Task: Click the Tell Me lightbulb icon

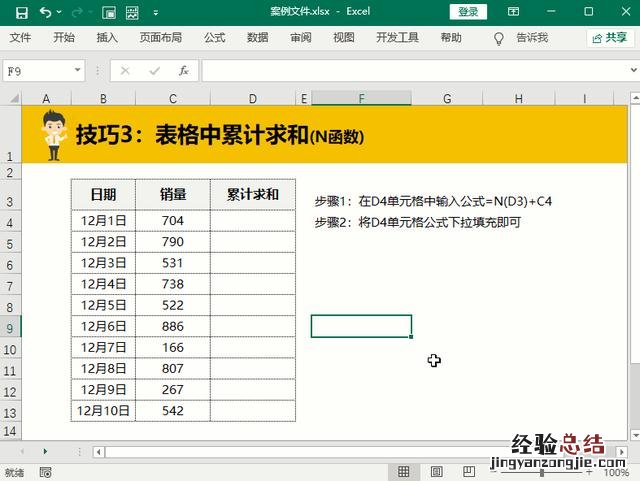Action: point(499,38)
